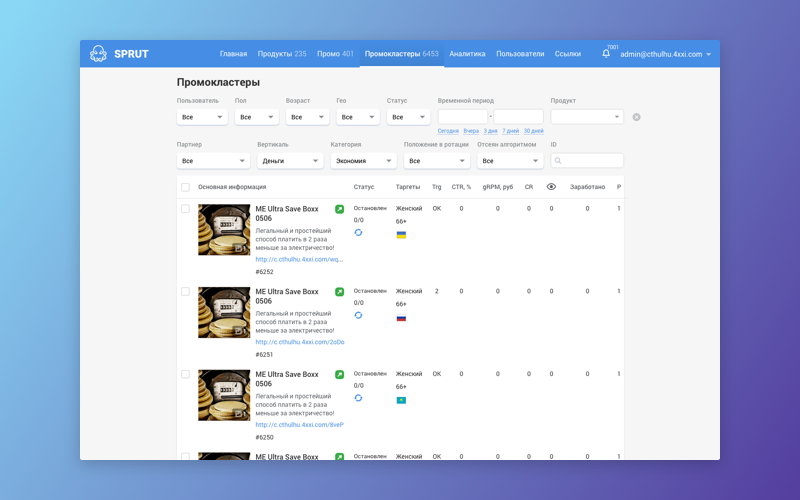Viewport: 800px width, 500px height.
Task: Go to the Продукты tab
Action: (282, 54)
